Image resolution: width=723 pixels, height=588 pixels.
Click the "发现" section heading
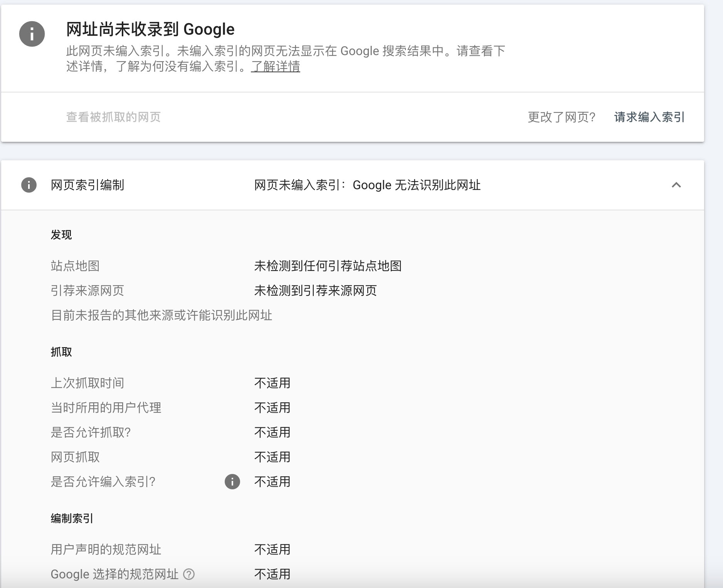[x=61, y=235]
